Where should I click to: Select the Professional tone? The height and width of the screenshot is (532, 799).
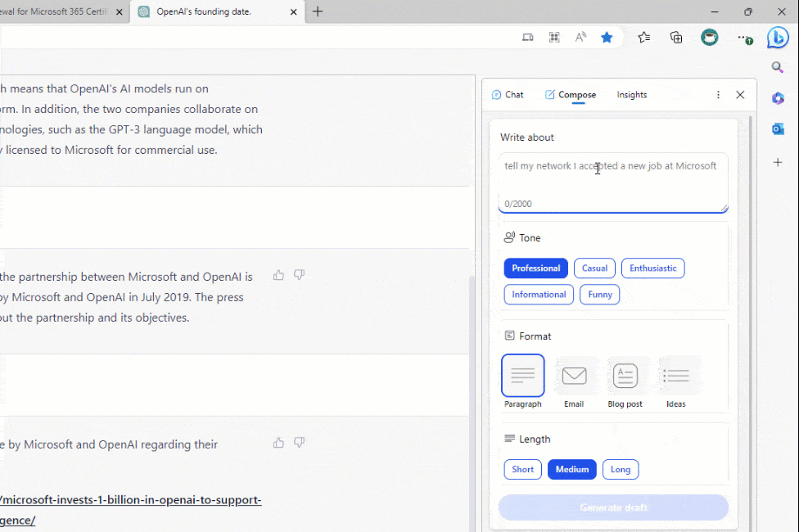click(x=536, y=268)
